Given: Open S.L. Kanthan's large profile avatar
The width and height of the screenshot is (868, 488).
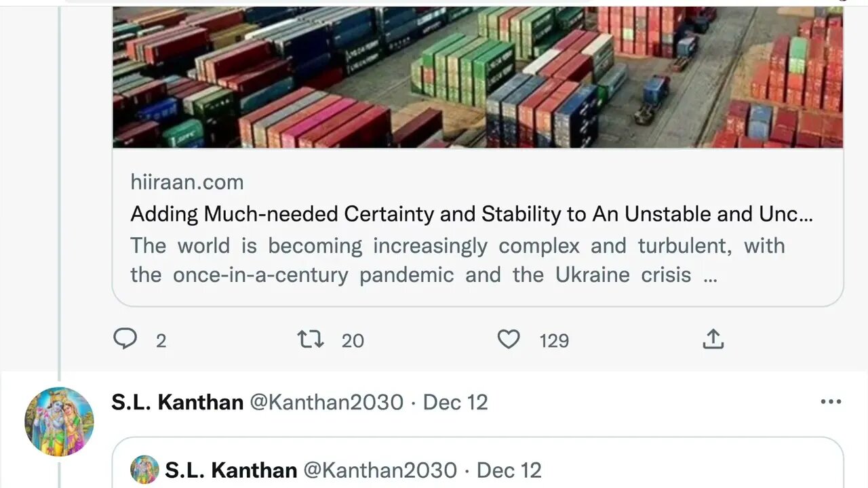Looking at the screenshot, I should pos(59,422).
